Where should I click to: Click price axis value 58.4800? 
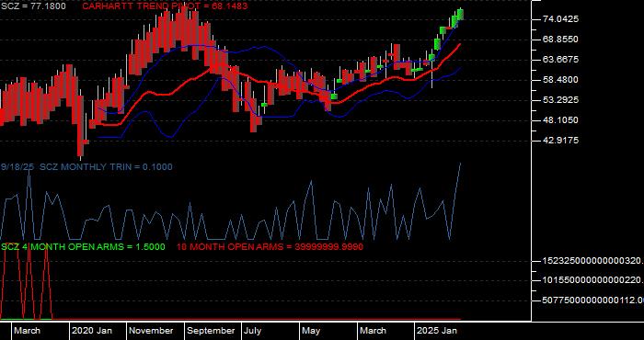pyautogui.click(x=560, y=80)
